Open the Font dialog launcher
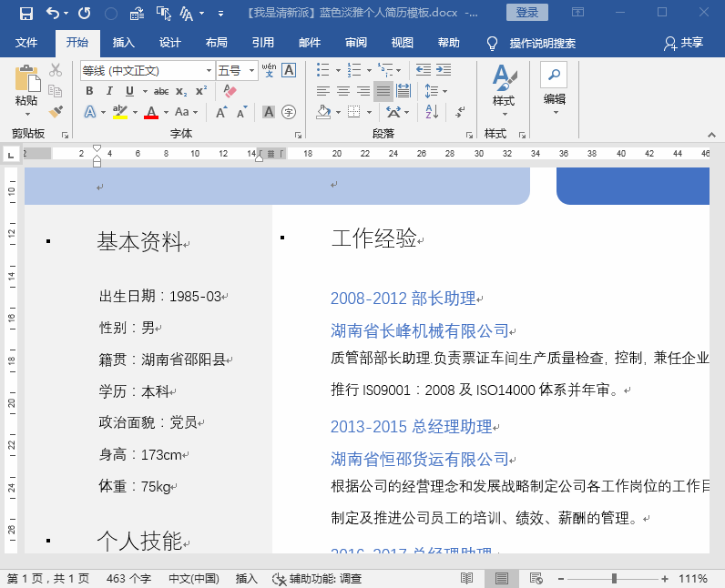The height and width of the screenshot is (588, 725). pos(298,135)
